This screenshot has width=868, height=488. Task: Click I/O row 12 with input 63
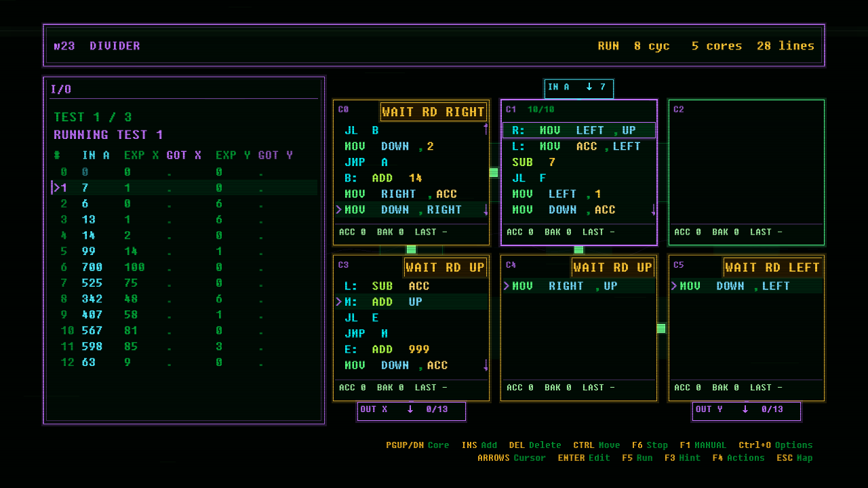pyautogui.click(x=184, y=363)
